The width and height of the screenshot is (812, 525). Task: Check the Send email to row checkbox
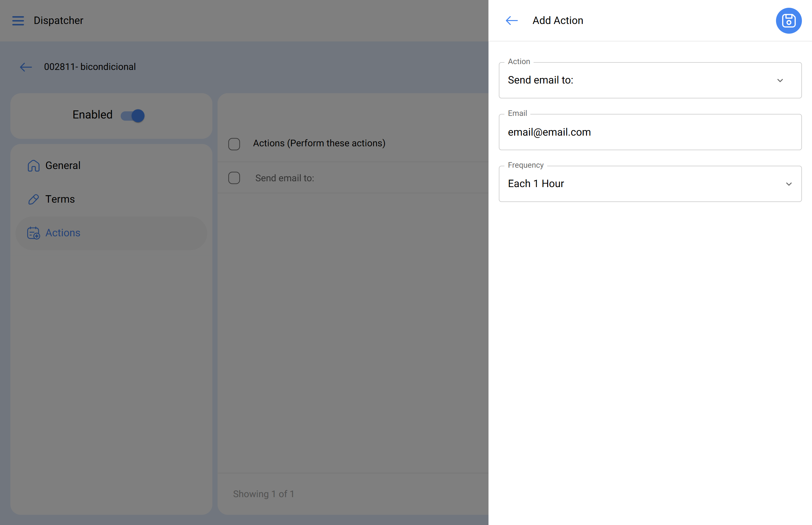point(234,178)
